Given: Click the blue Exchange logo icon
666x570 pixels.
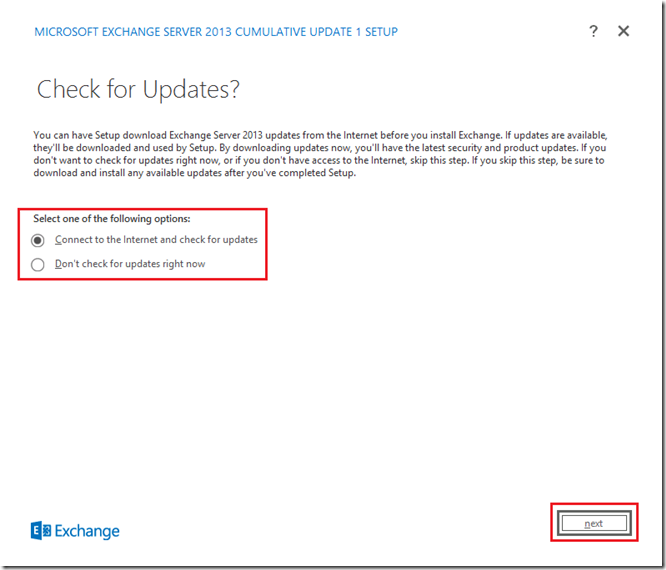Looking at the screenshot, I should pyautogui.click(x=41, y=531).
